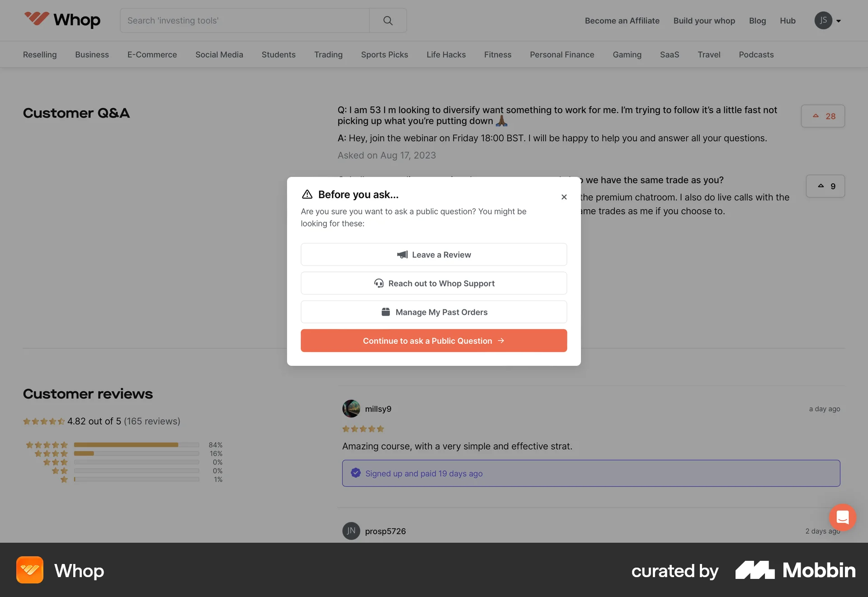Switch to the Trading category tab
Screen dimensions: 868x597
tap(328, 54)
